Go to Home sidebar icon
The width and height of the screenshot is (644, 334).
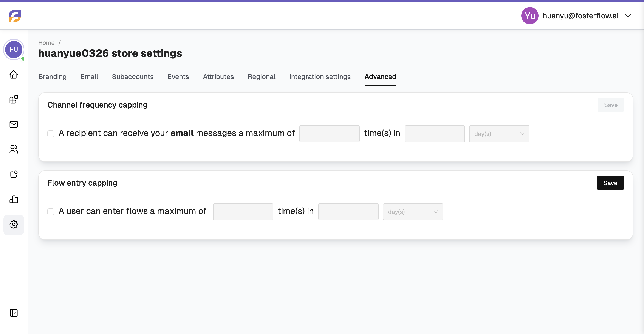click(x=14, y=74)
